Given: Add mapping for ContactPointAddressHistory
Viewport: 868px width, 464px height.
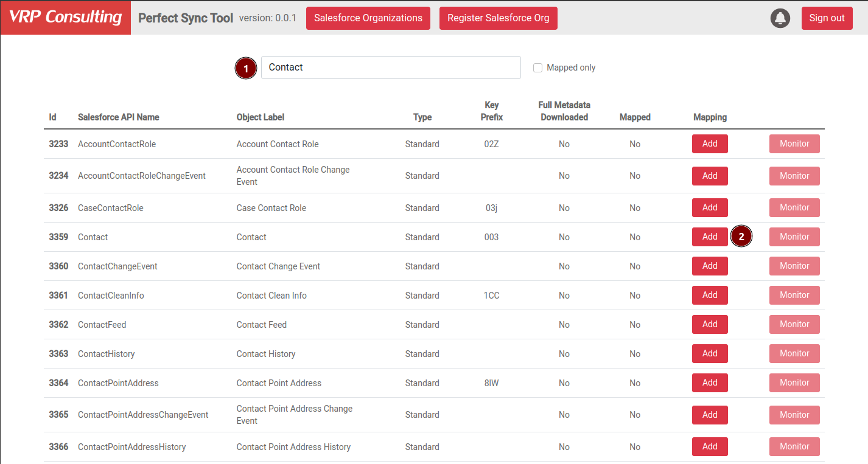Looking at the screenshot, I should click(710, 446).
